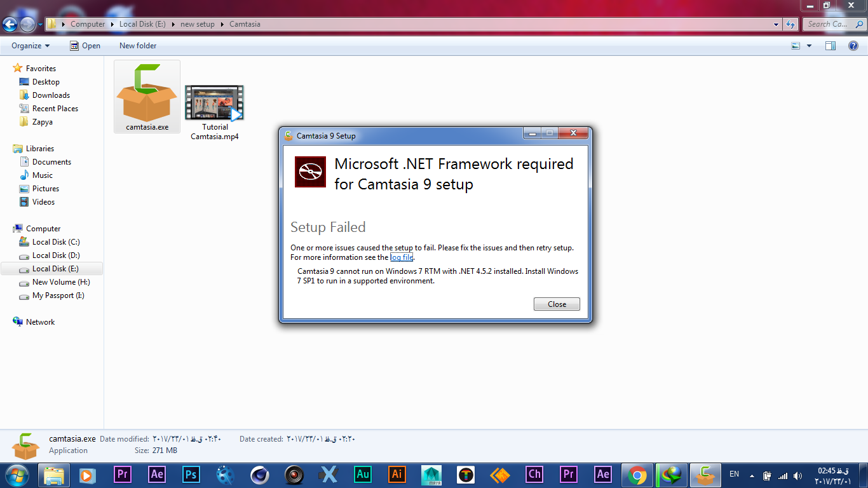868x488 pixels.
Task: Open Windows Explorer from the taskbar
Action: click(x=54, y=475)
